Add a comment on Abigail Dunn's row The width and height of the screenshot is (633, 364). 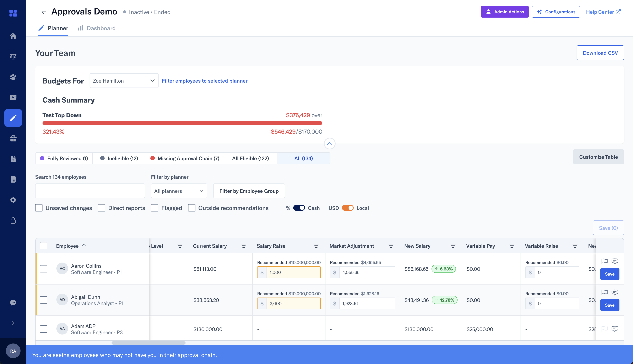pos(615,293)
